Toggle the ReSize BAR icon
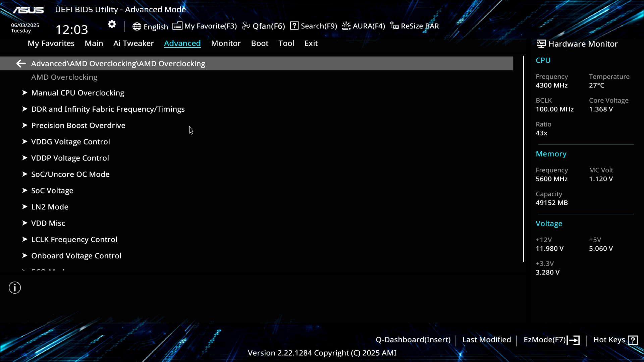This screenshot has width=644, height=362. click(394, 26)
